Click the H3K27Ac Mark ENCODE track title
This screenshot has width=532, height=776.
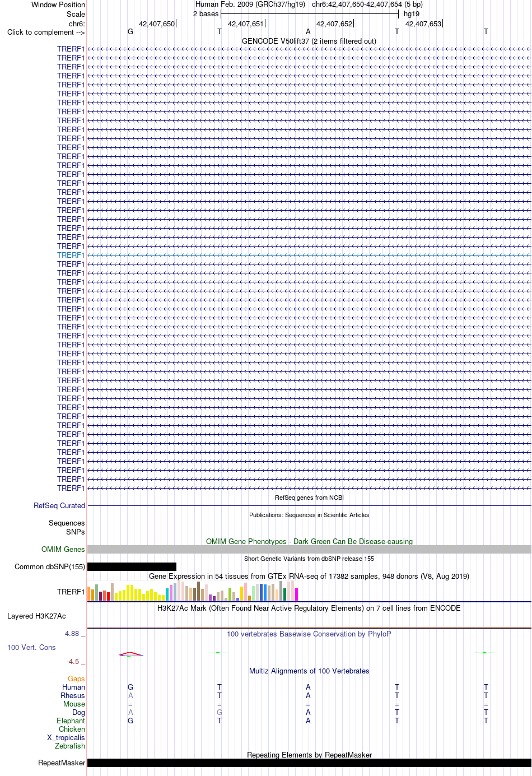(x=309, y=608)
